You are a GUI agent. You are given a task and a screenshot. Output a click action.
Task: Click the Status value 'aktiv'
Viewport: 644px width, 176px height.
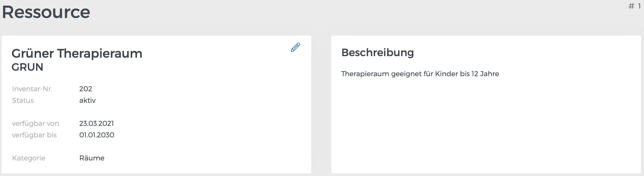click(x=87, y=100)
